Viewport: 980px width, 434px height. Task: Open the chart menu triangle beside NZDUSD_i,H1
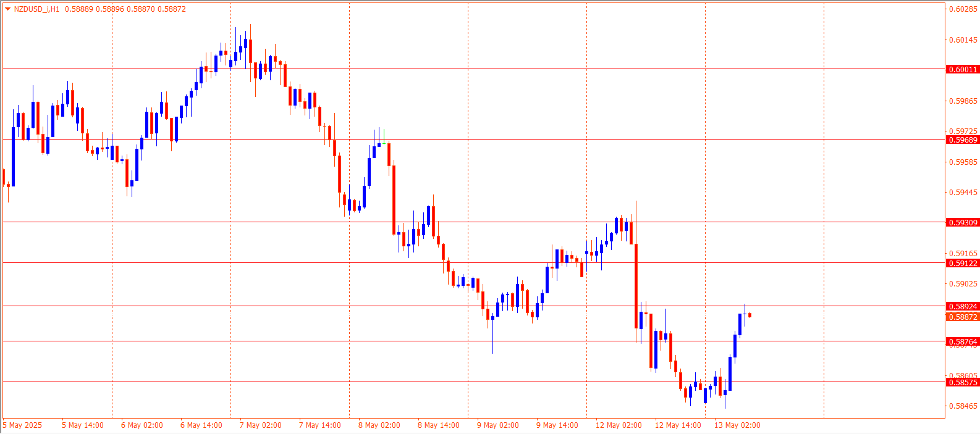point(7,9)
